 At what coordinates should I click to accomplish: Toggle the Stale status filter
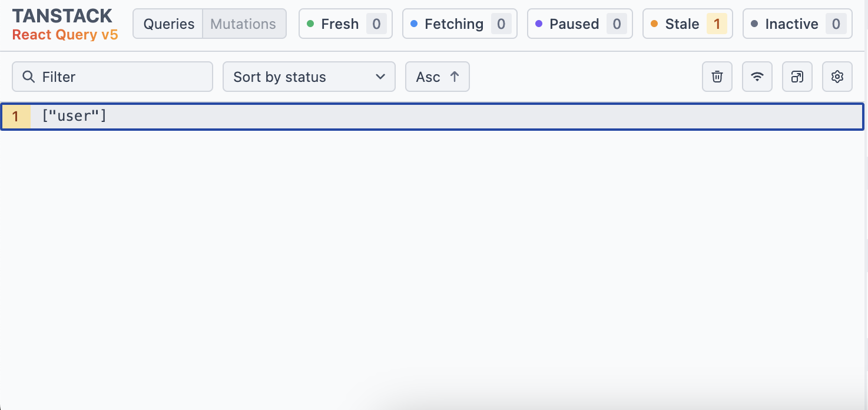688,24
